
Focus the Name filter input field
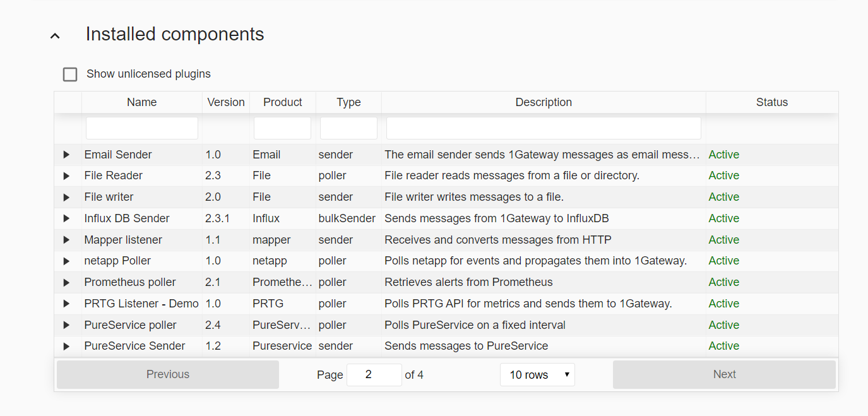pos(142,128)
